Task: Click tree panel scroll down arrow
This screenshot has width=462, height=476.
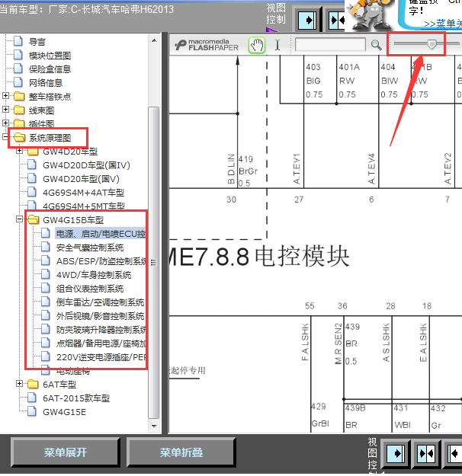Action: pyautogui.click(x=154, y=426)
